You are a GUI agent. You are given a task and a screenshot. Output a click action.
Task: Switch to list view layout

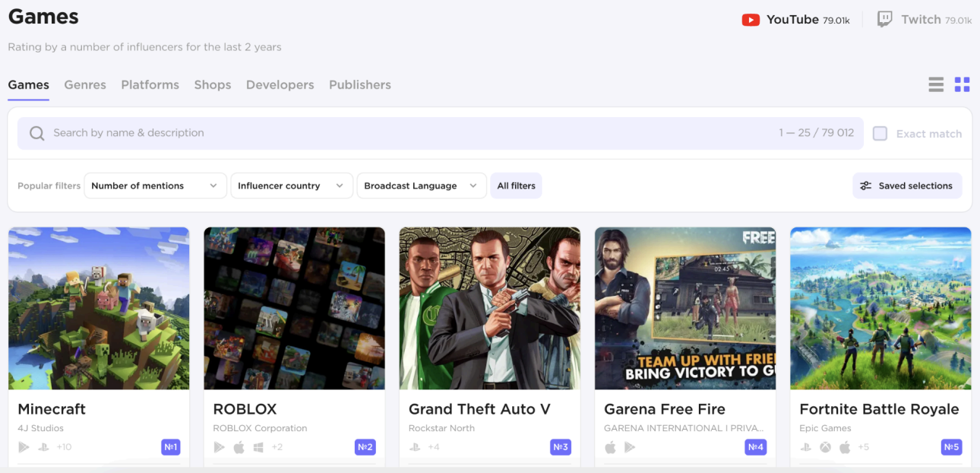tap(936, 84)
